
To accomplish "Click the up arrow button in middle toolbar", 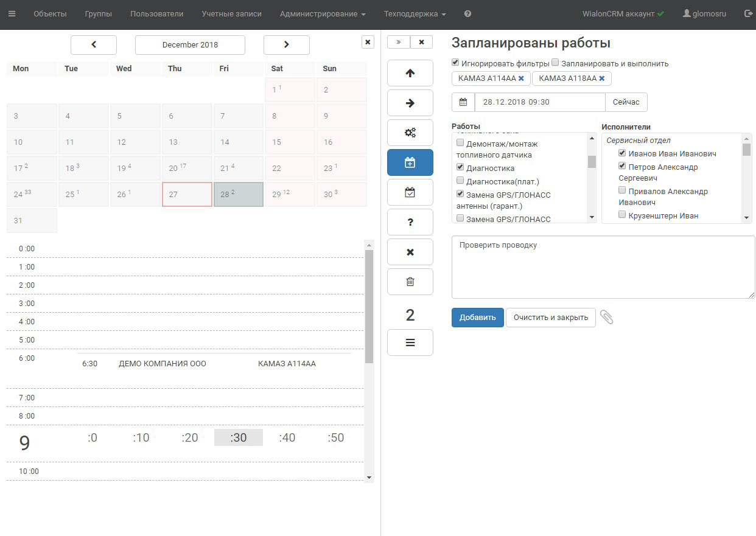I will pos(410,73).
